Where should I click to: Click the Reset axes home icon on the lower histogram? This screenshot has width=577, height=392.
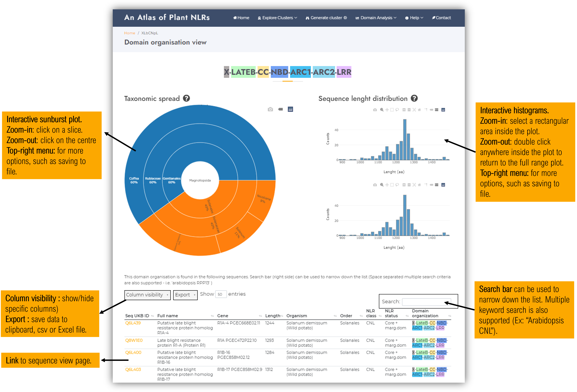point(419,185)
